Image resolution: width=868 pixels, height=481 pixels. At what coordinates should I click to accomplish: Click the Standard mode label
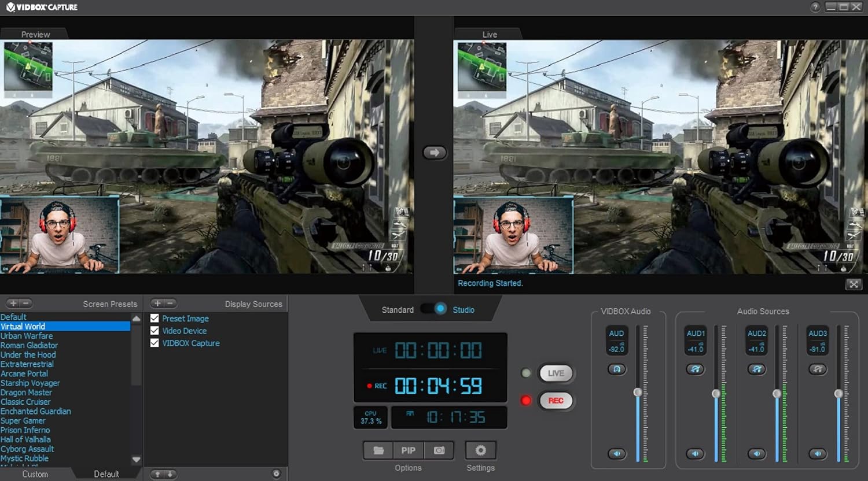398,310
